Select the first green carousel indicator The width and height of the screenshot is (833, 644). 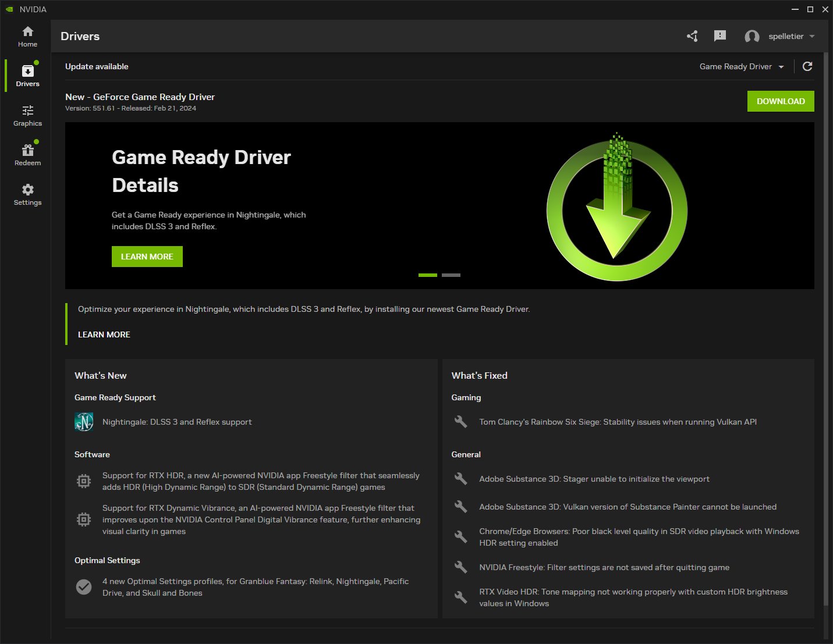[428, 275]
